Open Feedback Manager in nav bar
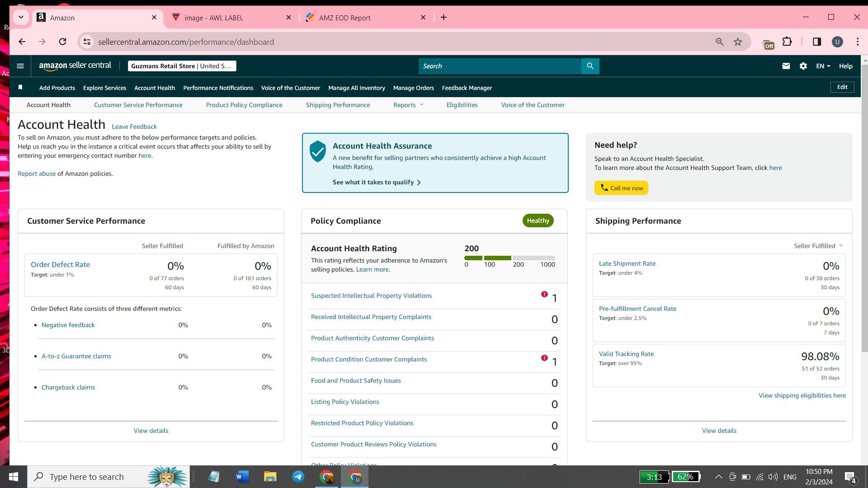Screen dimensions: 868x488 click(x=467, y=88)
